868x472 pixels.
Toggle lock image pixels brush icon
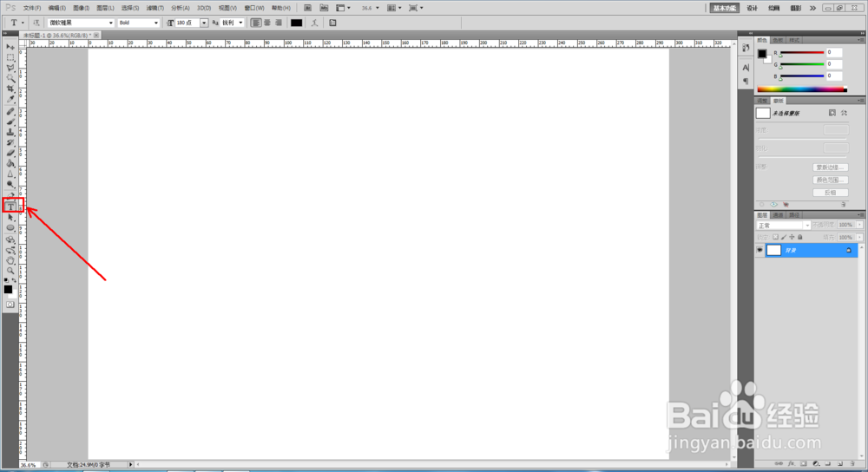click(784, 237)
